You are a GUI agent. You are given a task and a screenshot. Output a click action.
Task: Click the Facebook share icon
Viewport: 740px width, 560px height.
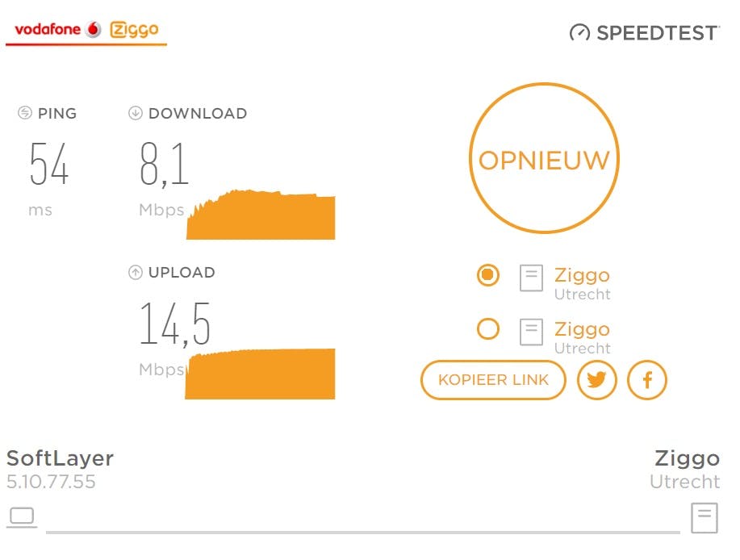646,380
